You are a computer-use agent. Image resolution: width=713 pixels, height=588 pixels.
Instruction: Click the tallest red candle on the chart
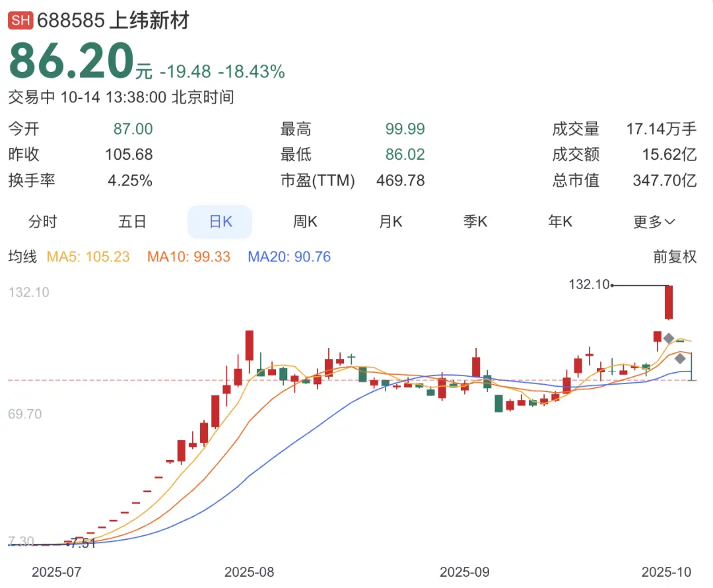249,346
